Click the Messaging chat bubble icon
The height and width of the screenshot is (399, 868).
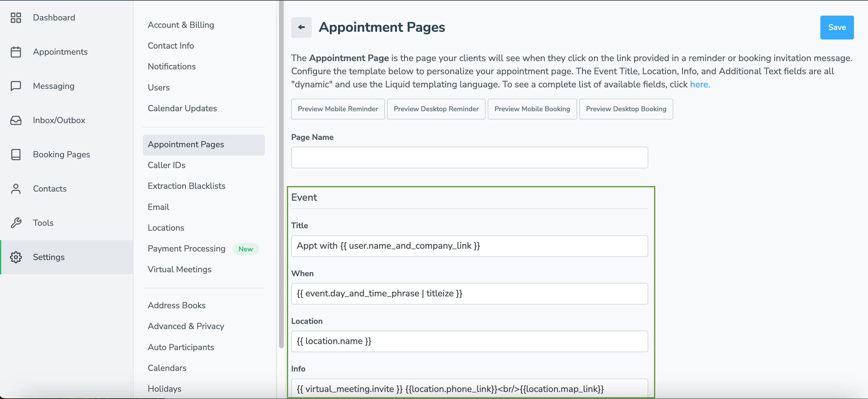[x=16, y=86]
